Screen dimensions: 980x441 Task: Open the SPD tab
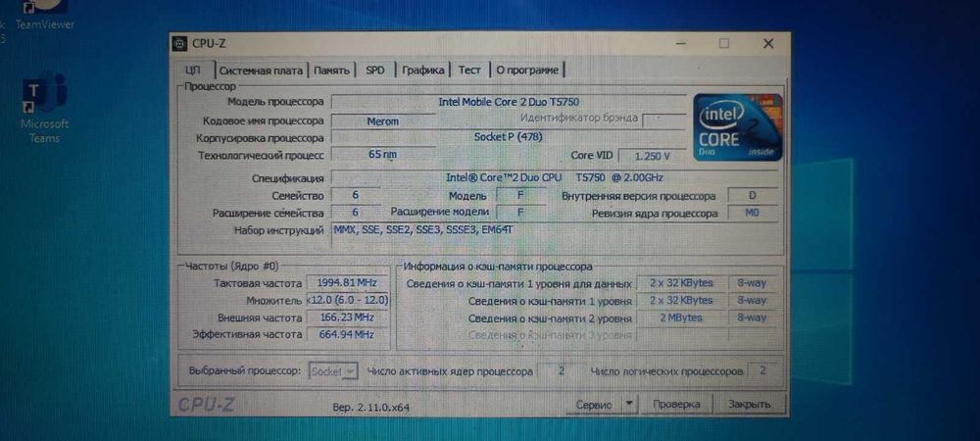375,71
